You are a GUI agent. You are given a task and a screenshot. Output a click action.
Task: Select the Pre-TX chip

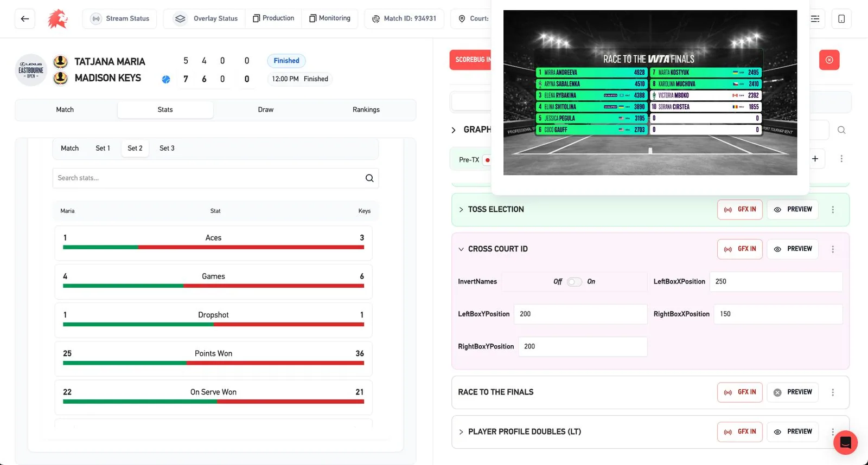click(x=470, y=159)
